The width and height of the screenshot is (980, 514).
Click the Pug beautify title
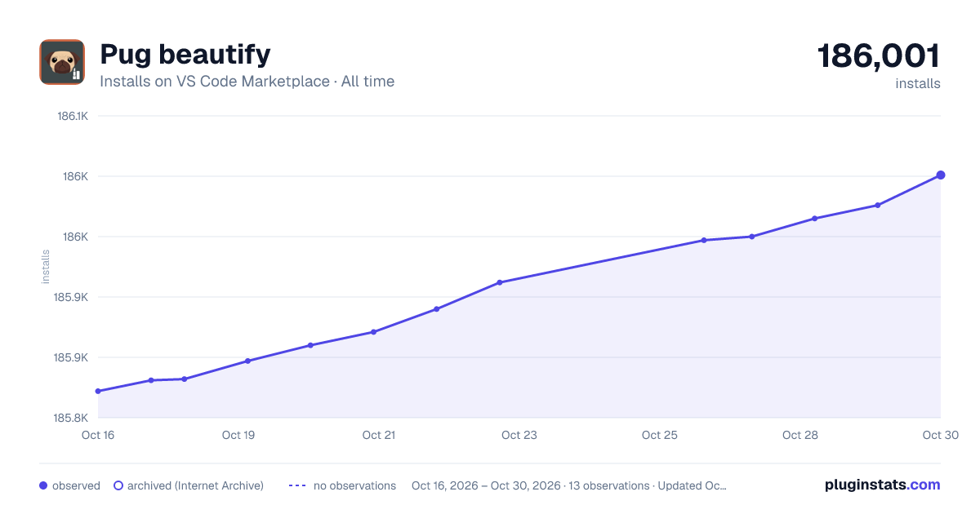pyautogui.click(x=185, y=54)
